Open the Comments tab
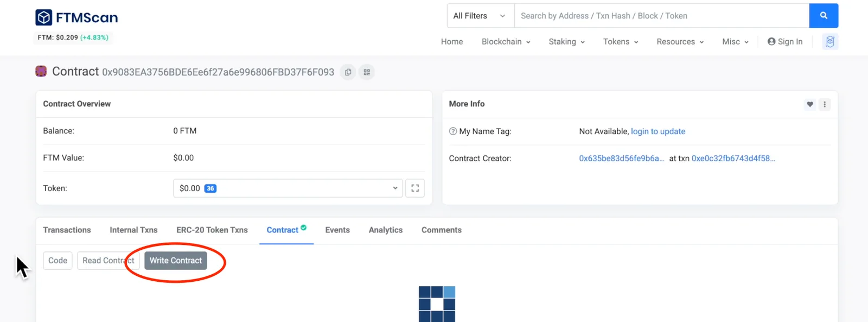Viewport: 868px width, 322px height. pyautogui.click(x=442, y=230)
